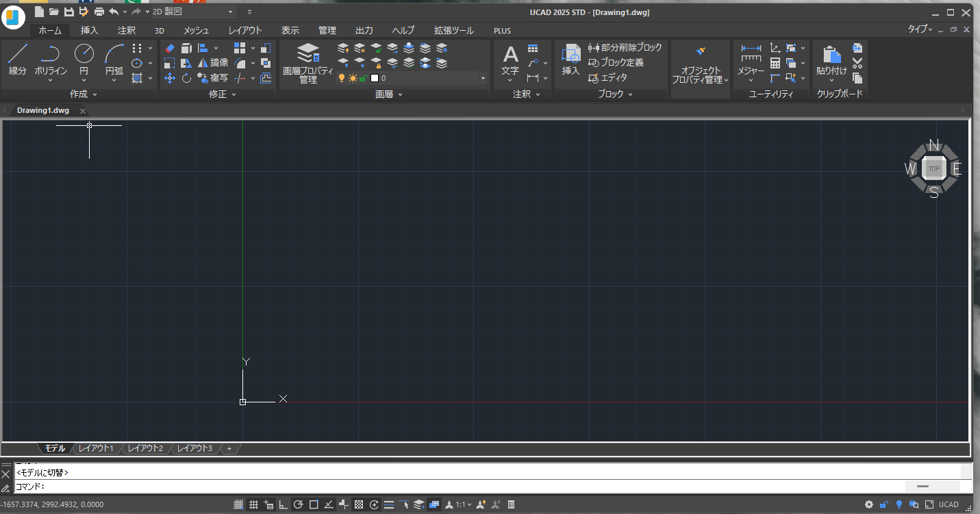The image size is (980, 514).
Task: Toggle grid display in status bar
Action: click(253, 504)
